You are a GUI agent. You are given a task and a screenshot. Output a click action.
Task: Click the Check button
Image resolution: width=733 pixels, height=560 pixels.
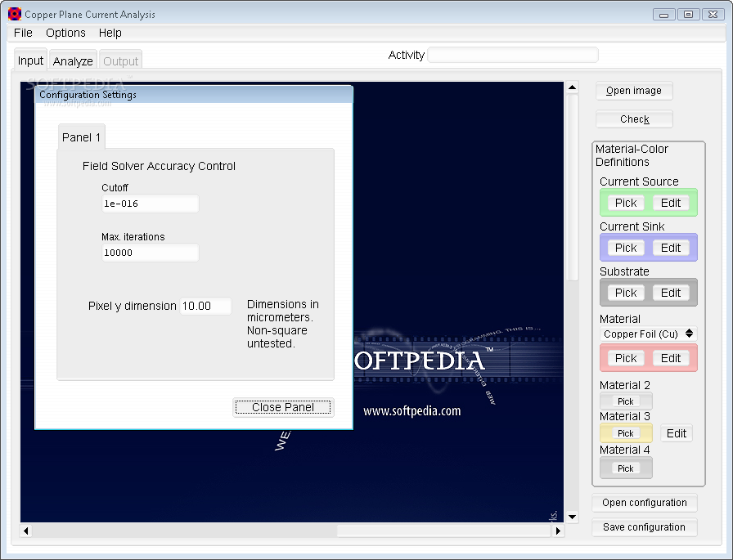click(x=634, y=119)
